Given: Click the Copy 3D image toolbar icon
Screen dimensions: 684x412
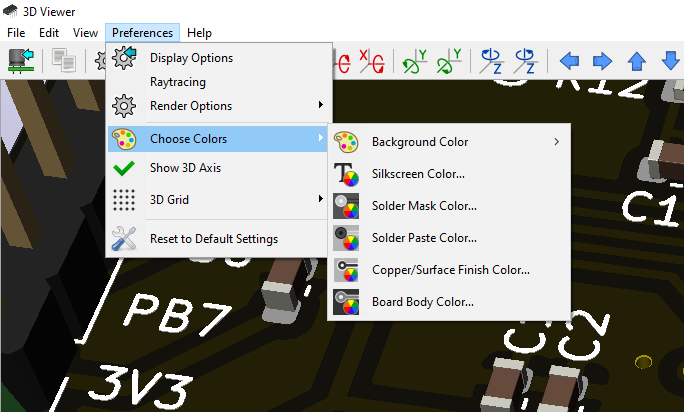Looking at the screenshot, I should click(x=64, y=61).
